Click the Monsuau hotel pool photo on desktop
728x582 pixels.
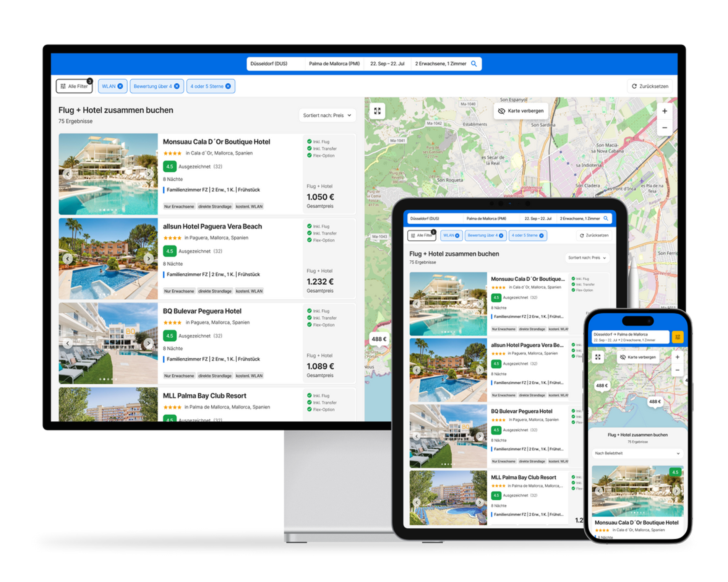(108, 174)
